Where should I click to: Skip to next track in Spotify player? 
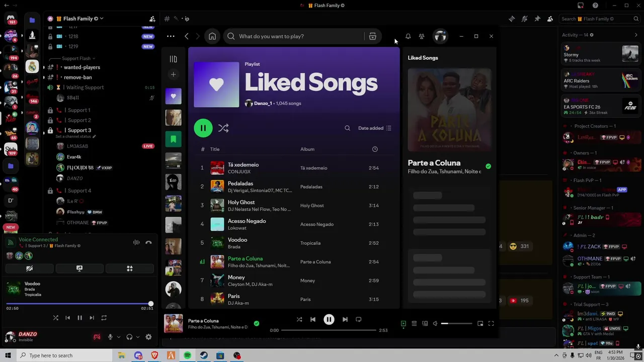tap(345, 319)
